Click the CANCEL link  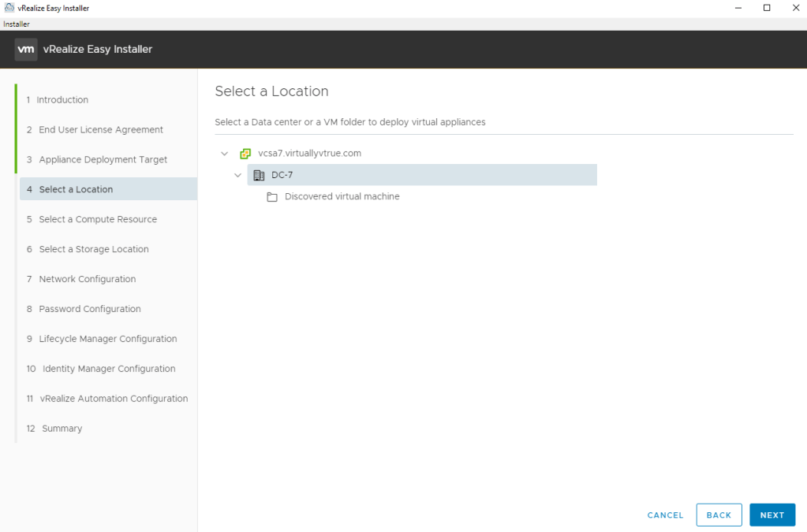pyautogui.click(x=665, y=515)
